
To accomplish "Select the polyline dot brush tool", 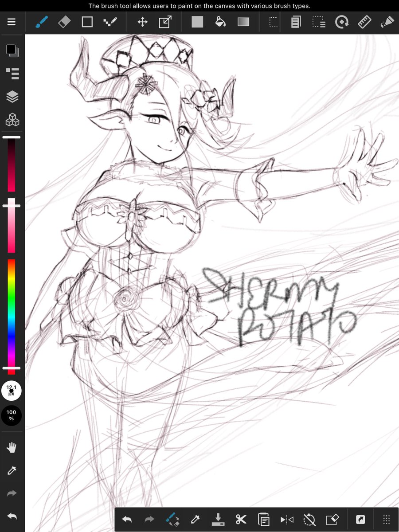I will (110, 22).
